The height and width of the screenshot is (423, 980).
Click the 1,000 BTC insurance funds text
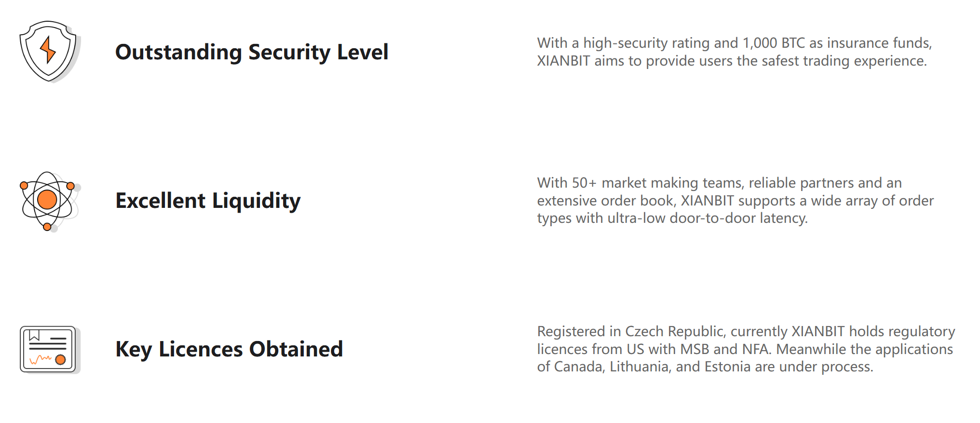pos(837,43)
